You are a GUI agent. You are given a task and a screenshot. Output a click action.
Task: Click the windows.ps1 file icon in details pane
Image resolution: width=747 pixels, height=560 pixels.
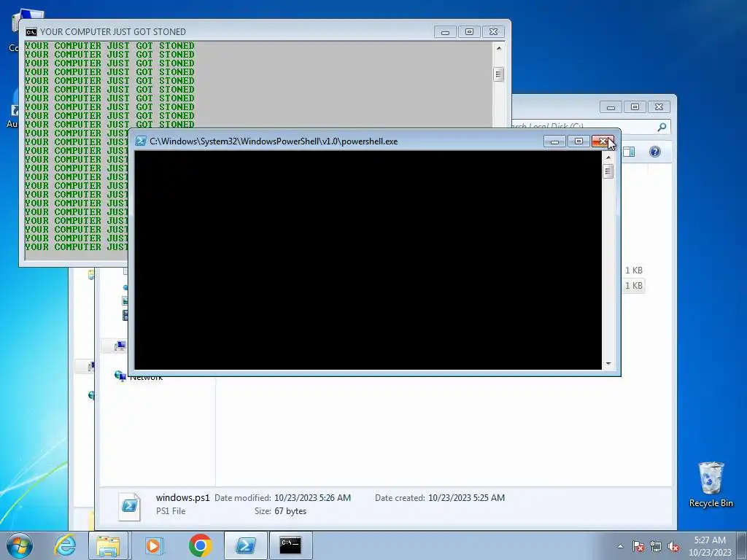click(130, 506)
